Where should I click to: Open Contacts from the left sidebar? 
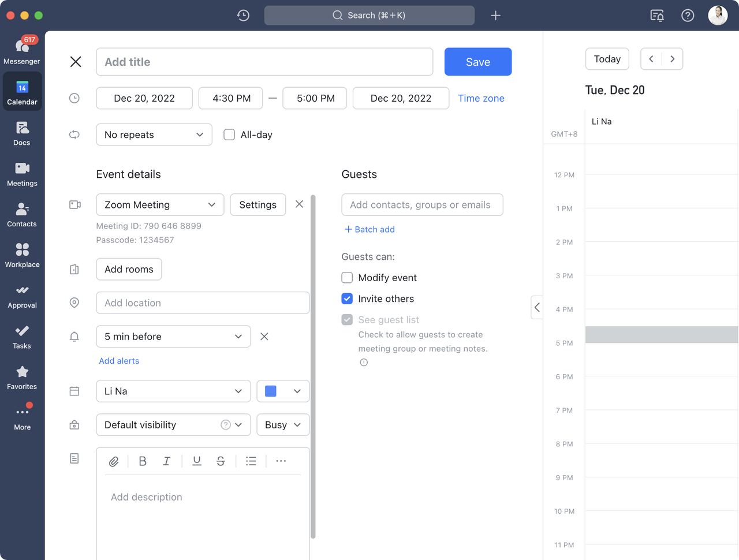(x=22, y=215)
